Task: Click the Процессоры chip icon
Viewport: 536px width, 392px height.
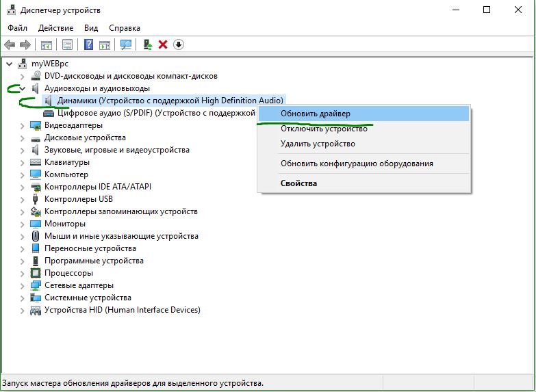Action: (x=36, y=273)
